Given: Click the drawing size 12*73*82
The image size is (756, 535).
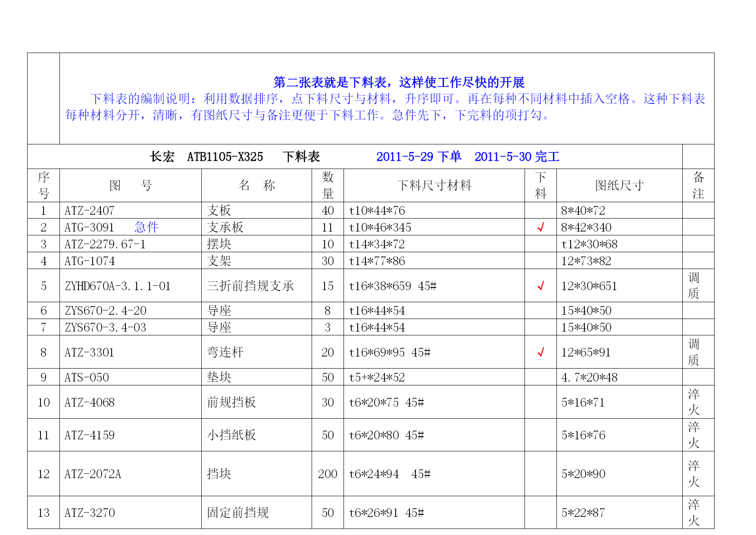Looking at the screenshot, I should tap(586, 261).
